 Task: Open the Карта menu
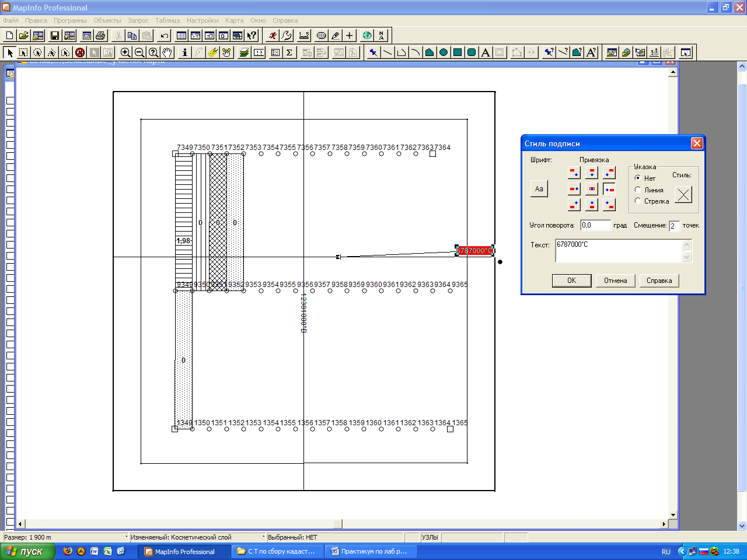pyautogui.click(x=235, y=20)
